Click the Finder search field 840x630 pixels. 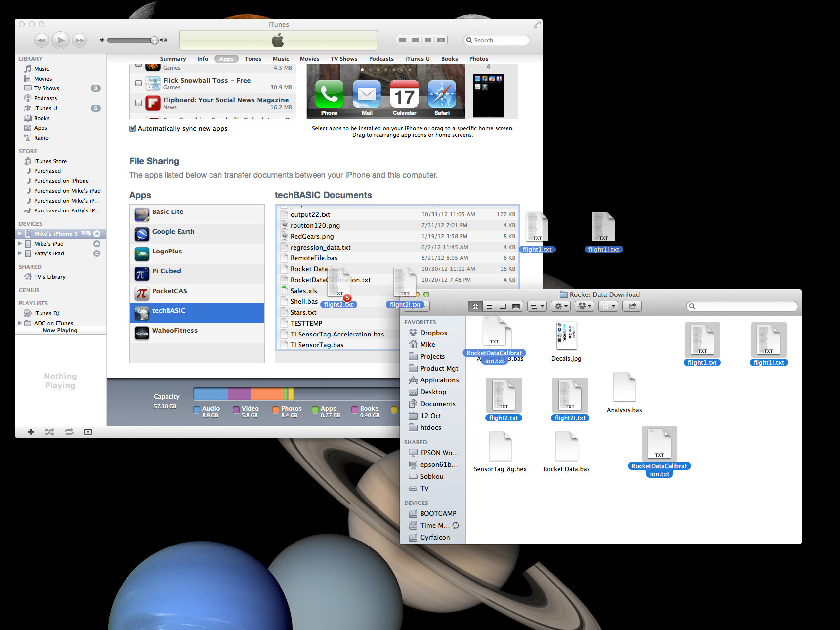[742, 306]
